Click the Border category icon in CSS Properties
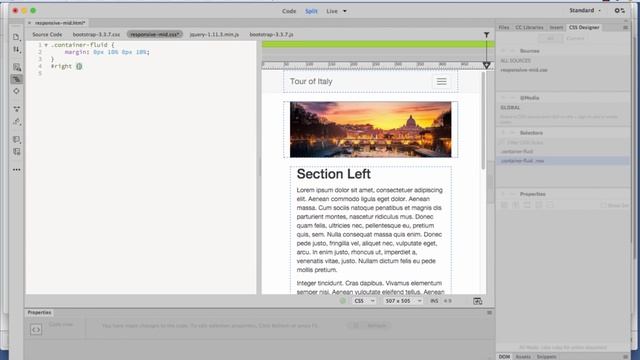 527,205
